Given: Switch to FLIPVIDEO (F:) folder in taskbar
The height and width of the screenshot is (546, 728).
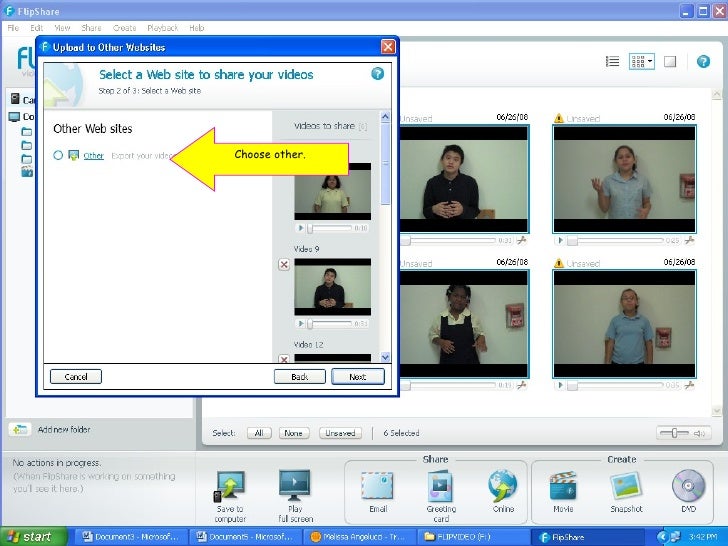Looking at the screenshot, I should [473, 537].
